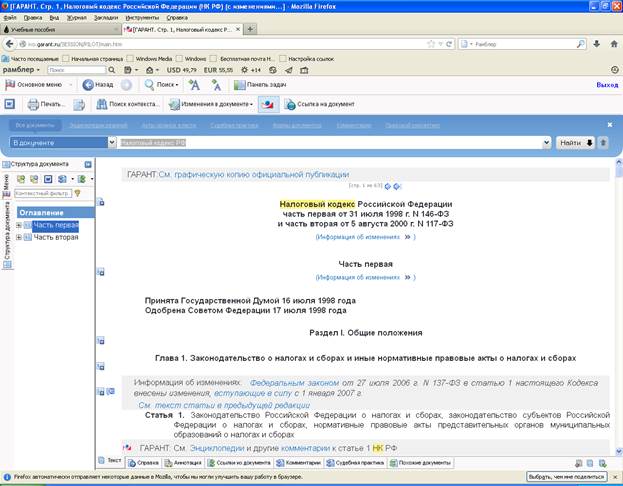Screen dimensions: 623x486
Task: Open a new browser tab with plus
Action: tap(250, 29)
